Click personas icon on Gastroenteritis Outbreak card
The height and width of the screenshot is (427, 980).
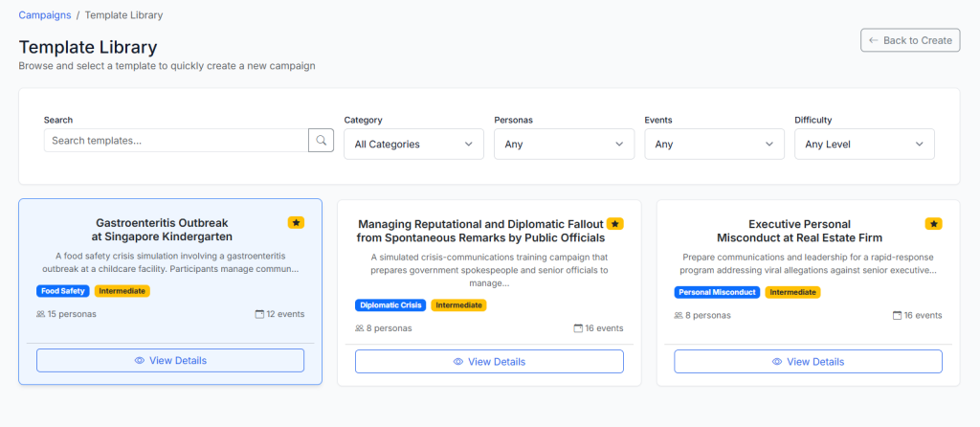pos(40,314)
